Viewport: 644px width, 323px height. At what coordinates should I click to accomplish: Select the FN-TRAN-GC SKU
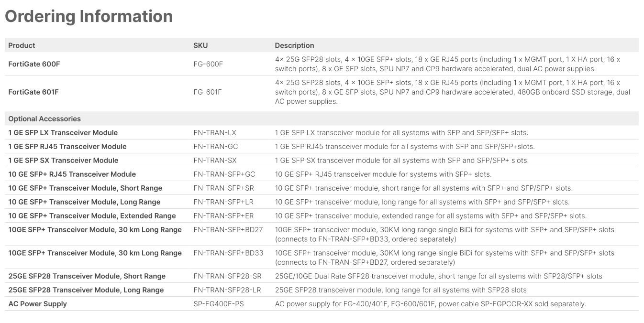216,146
